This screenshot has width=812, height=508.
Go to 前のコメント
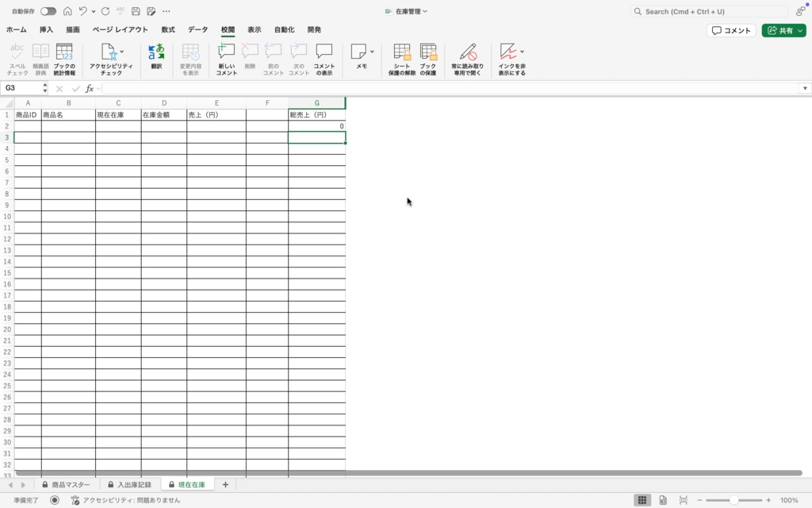(274, 59)
